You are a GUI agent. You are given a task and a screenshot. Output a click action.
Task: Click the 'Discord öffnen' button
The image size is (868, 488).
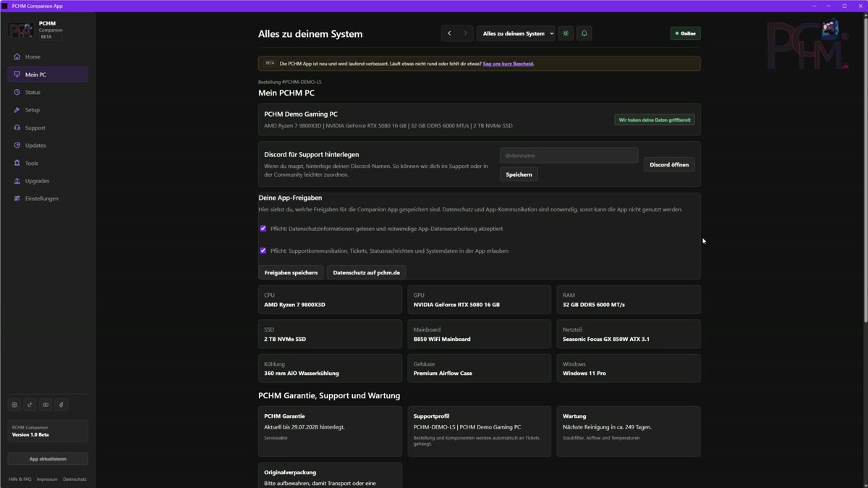point(669,164)
